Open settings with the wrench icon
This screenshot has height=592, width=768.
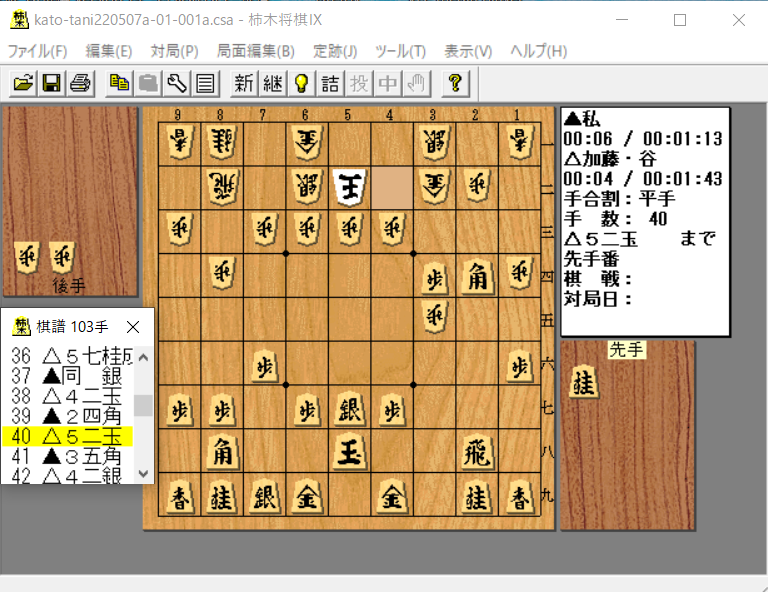tap(176, 83)
